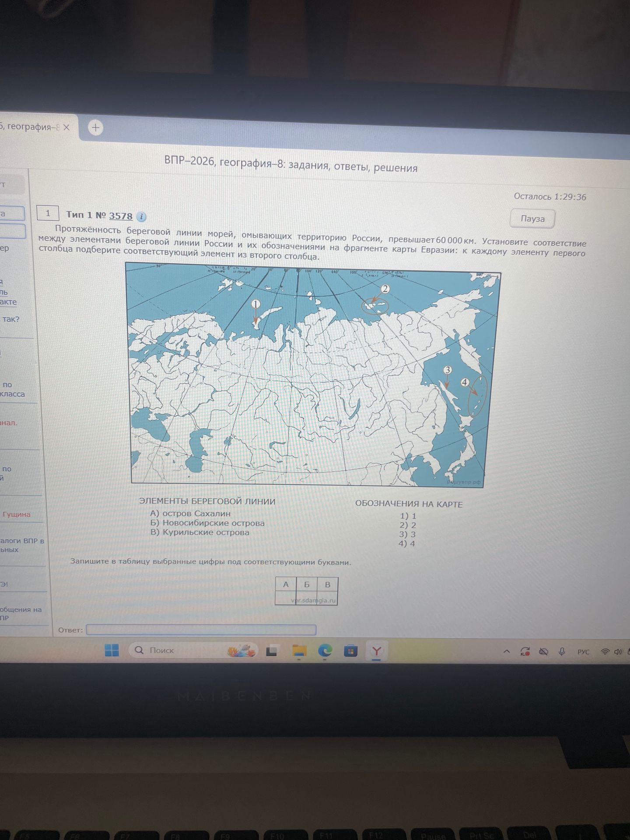Launch Microsoft Edge from the taskbar
This screenshot has height=840, width=630.
(x=325, y=651)
